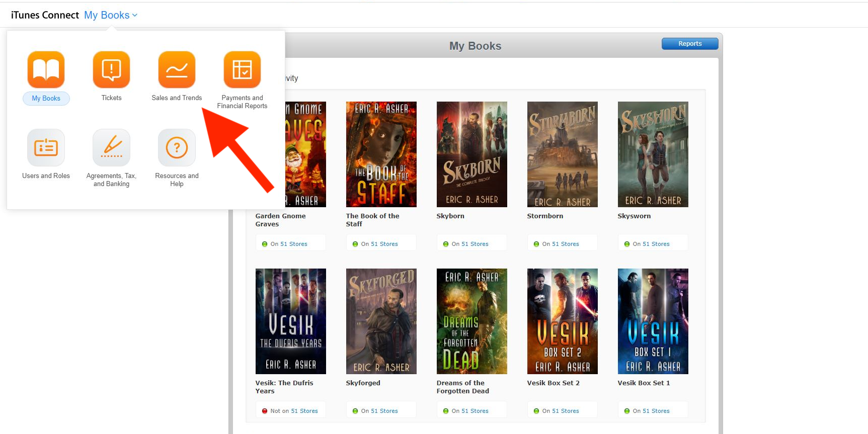Click green status dot under Stormborn
This screenshot has height=434, width=868.
click(x=536, y=244)
